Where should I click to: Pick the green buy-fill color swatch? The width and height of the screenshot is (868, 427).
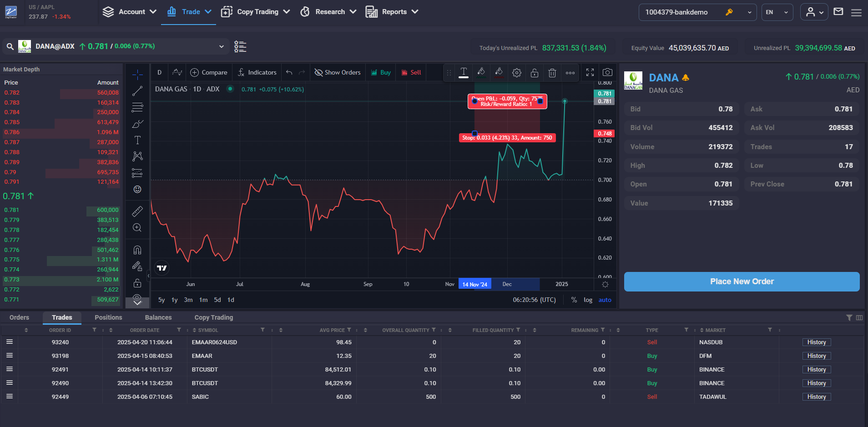click(481, 72)
